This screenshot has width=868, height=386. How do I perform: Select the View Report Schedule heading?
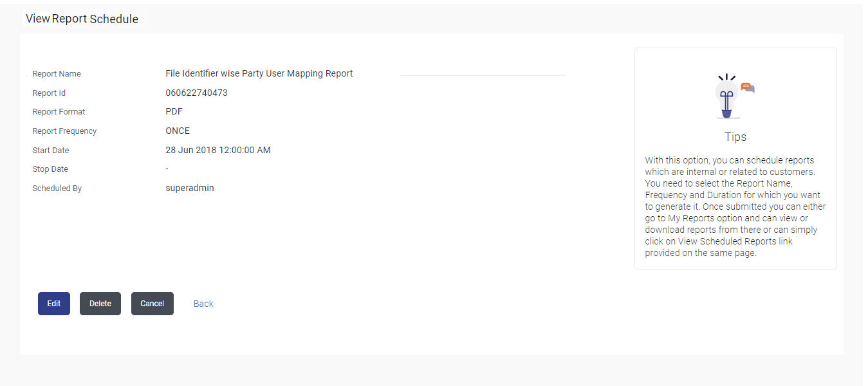tap(82, 19)
